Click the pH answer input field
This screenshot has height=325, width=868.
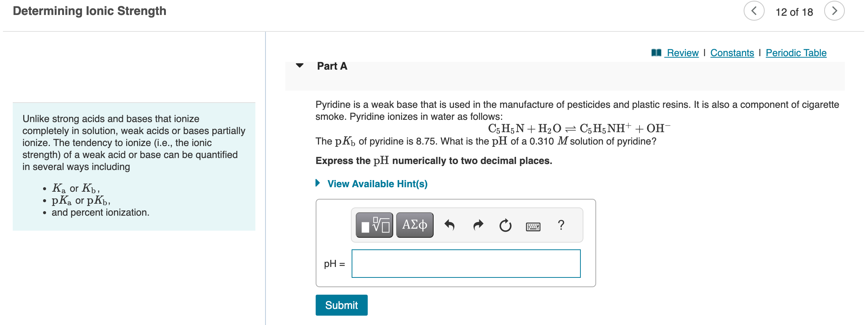coord(465,264)
